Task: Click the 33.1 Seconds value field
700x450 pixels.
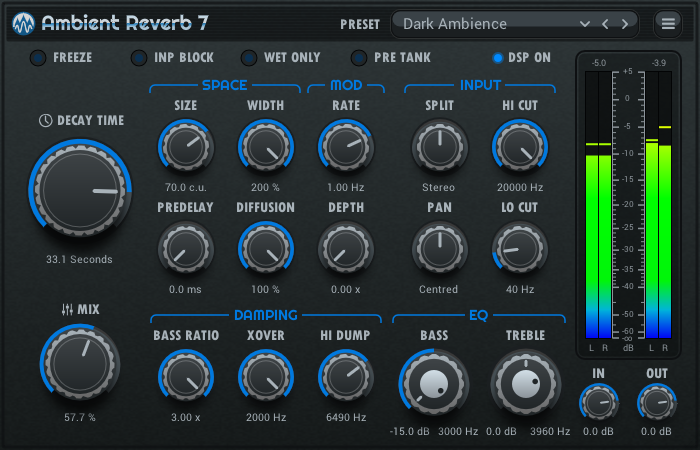Action: pyautogui.click(x=79, y=259)
